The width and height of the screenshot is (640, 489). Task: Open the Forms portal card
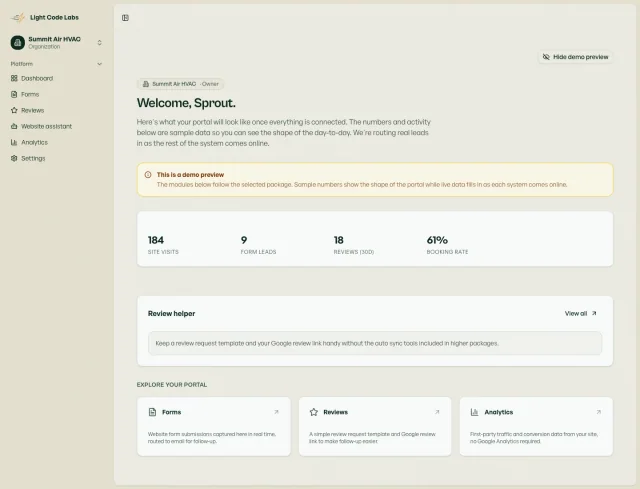[214, 427]
